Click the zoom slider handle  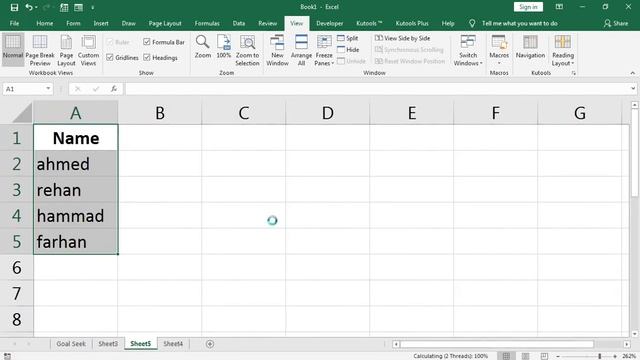[x=600, y=356]
